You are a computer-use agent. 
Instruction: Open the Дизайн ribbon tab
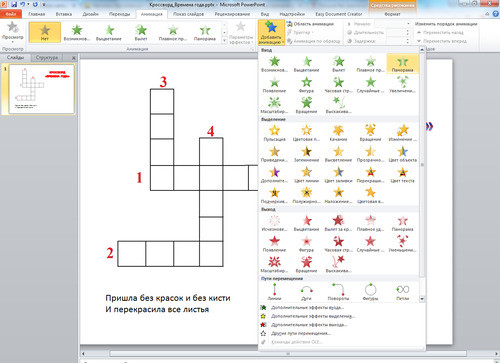pyautogui.click(x=90, y=14)
